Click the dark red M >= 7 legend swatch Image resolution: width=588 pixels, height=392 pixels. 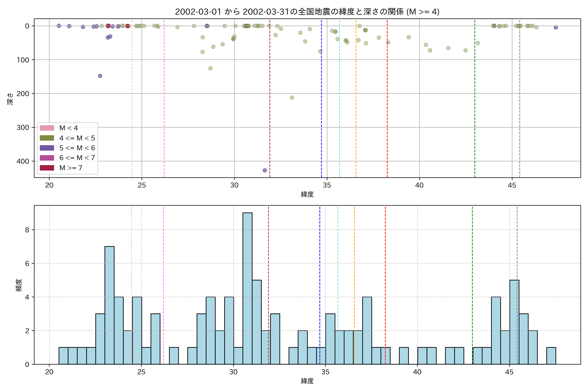[47, 168]
